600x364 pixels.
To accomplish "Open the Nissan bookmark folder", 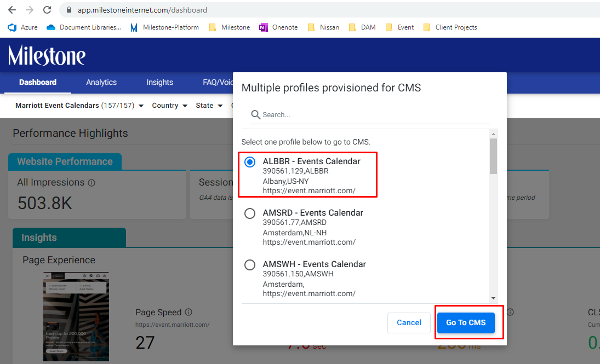I will tap(324, 27).
